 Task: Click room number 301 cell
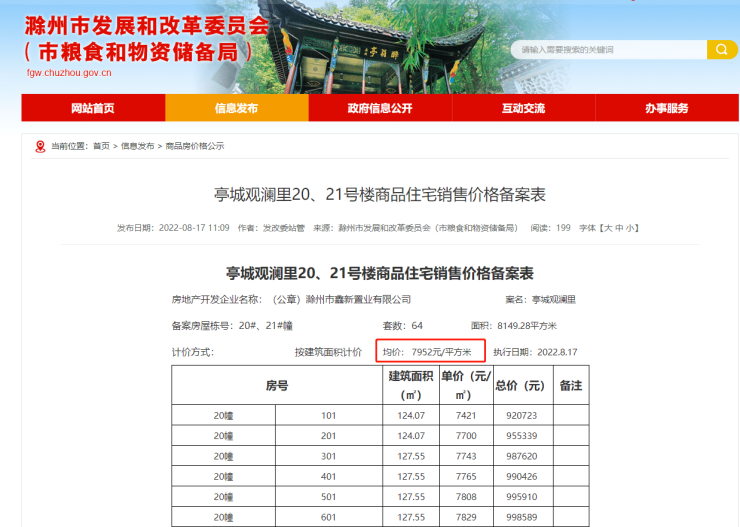coord(328,456)
